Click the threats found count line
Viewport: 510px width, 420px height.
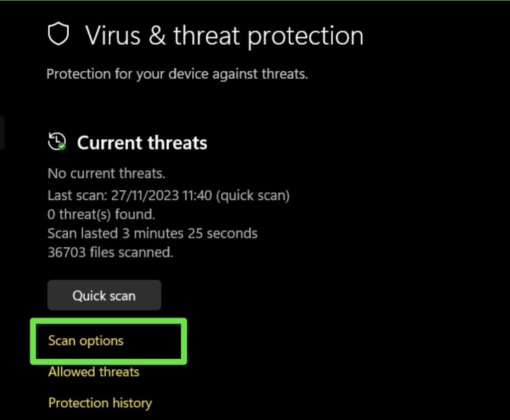[x=102, y=214]
